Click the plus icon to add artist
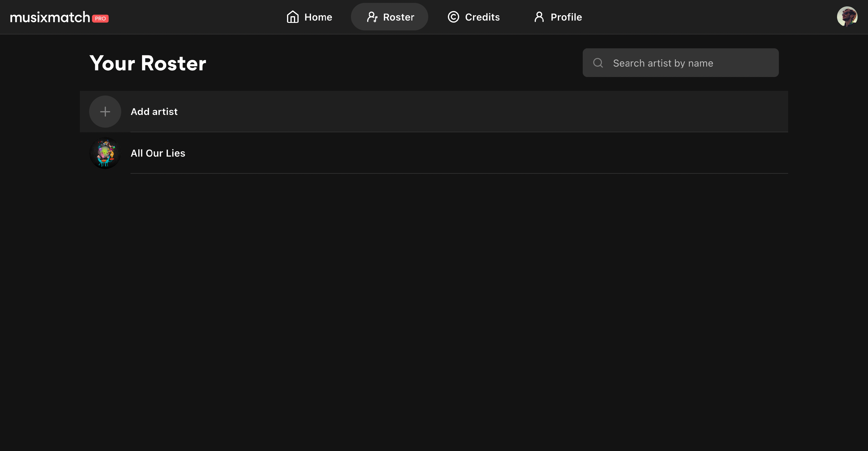The width and height of the screenshot is (868, 451). [105, 111]
